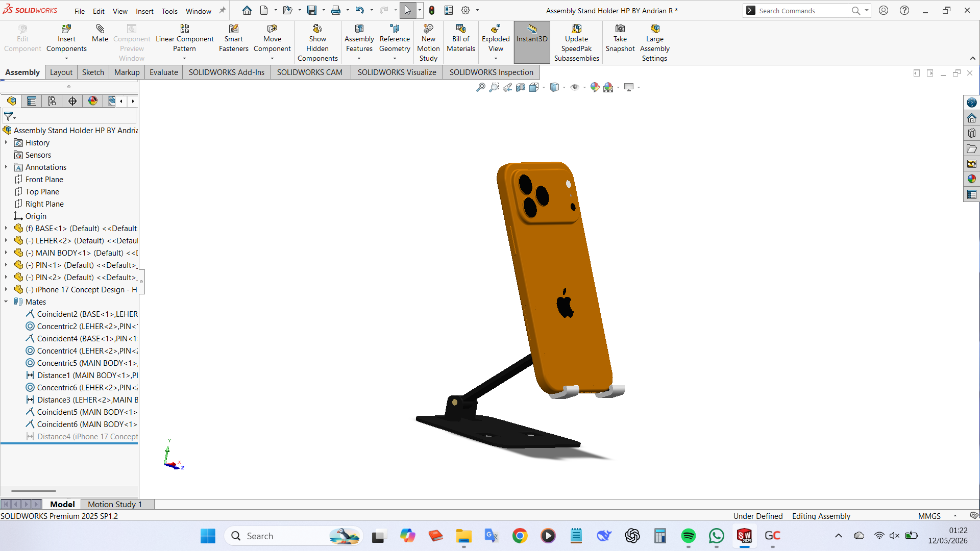
Task: Click the taskbar Search box
Action: (294, 536)
